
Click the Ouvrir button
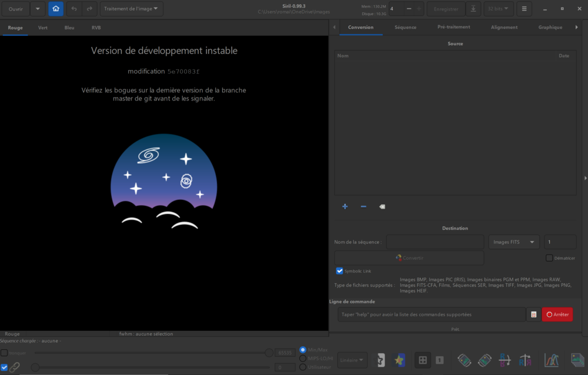16,9
